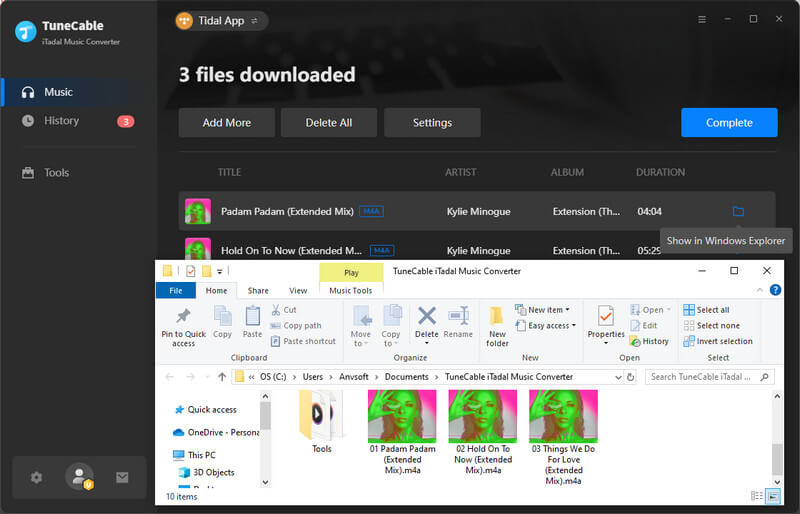The height and width of the screenshot is (514, 800).
Task: Create New folder from ribbon
Action: [497, 327]
